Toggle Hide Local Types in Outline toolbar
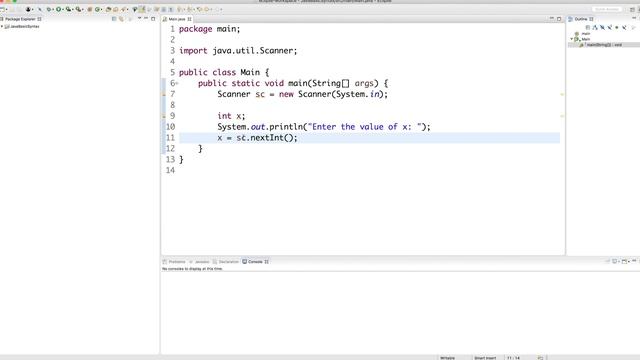Image resolution: width=640 pixels, height=360 pixels. [624, 27]
